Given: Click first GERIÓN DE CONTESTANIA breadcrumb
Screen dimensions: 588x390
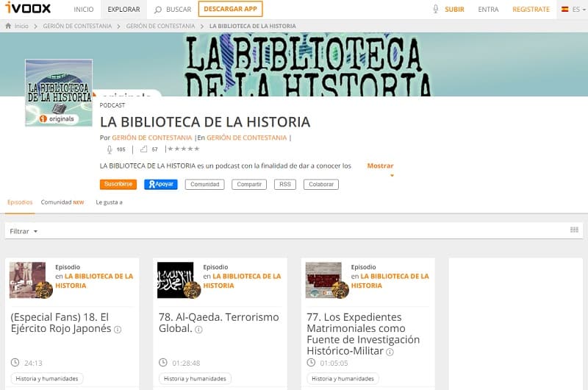Looking at the screenshot, I should click(77, 26).
